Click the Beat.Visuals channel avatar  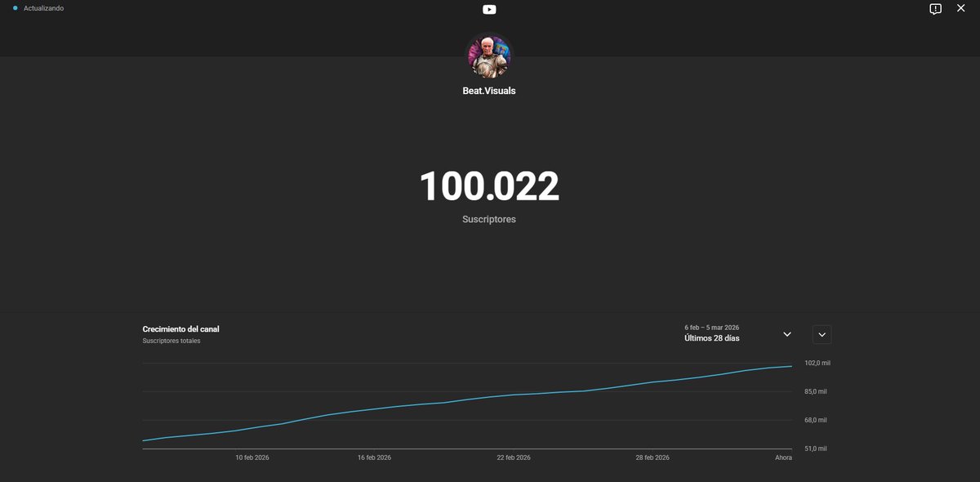(488, 56)
